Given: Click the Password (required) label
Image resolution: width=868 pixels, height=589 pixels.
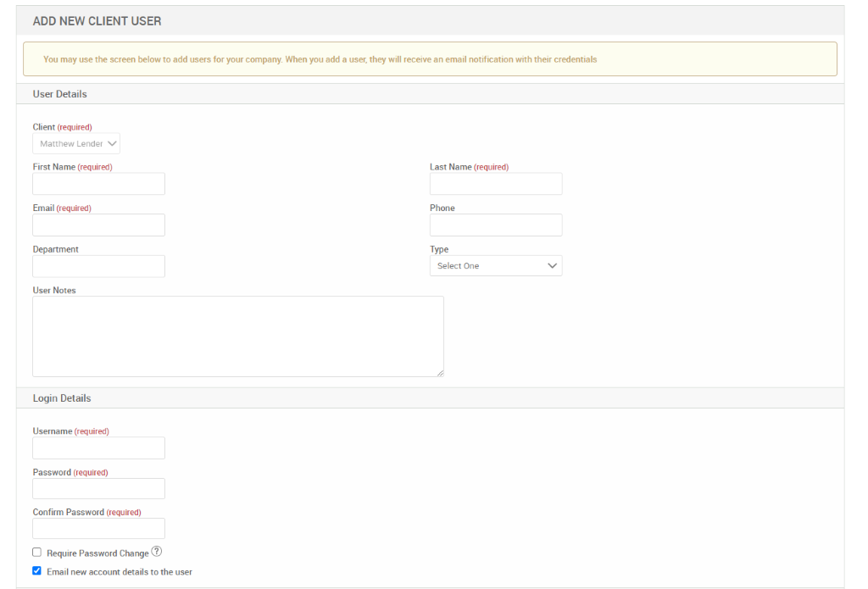Looking at the screenshot, I should 70,472.
